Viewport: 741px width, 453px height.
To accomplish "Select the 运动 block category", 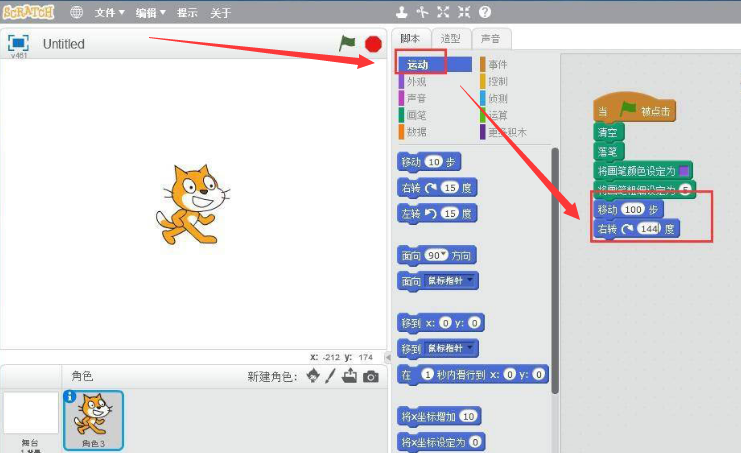I will (x=435, y=65).
